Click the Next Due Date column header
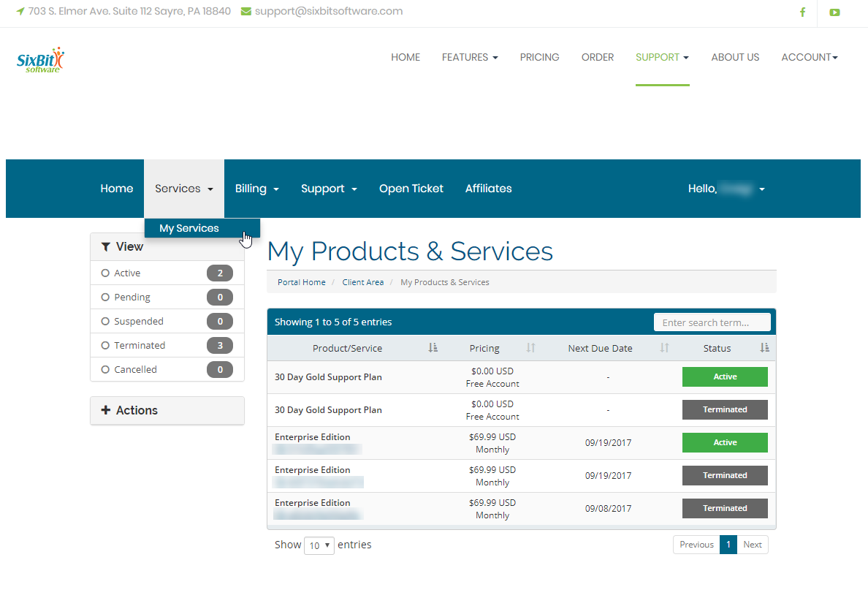 600,348
